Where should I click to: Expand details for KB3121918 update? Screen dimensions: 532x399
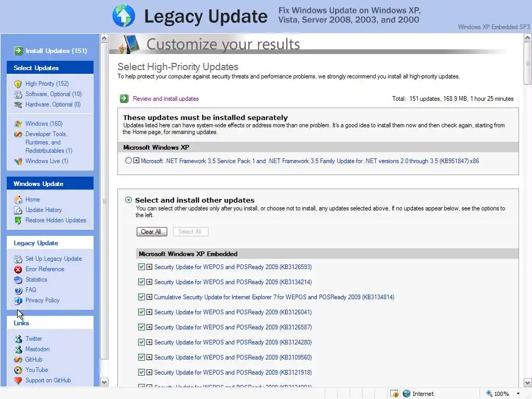pos(149,372)
